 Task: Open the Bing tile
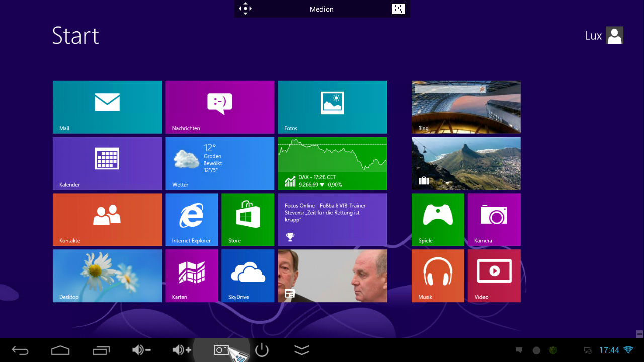point(466,107)
